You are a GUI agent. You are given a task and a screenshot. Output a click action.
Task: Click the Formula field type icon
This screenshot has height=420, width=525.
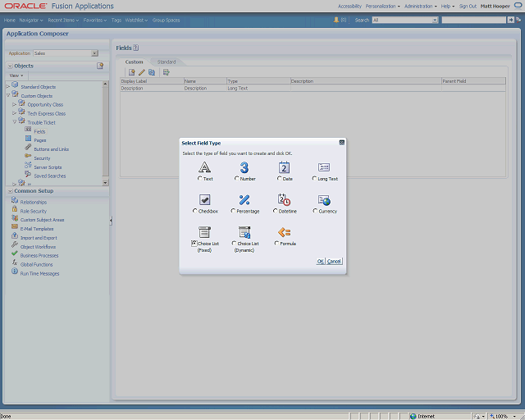pos(285,232)
